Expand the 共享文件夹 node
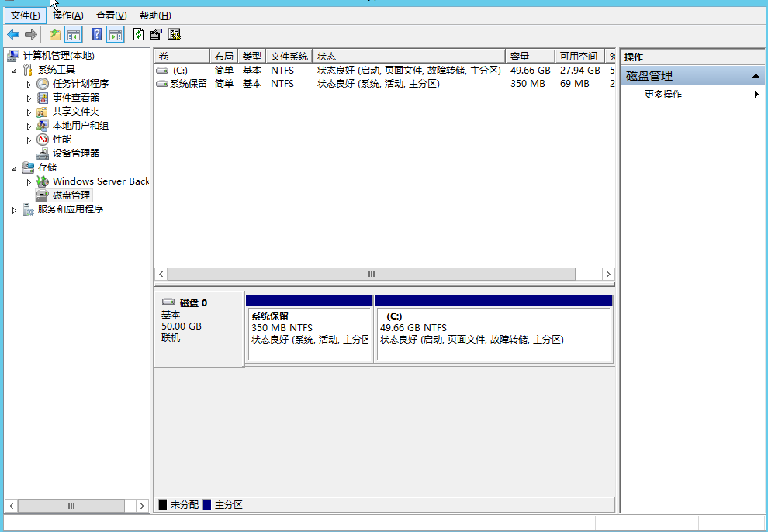768x532 pixels. click(x=29, y=112)
